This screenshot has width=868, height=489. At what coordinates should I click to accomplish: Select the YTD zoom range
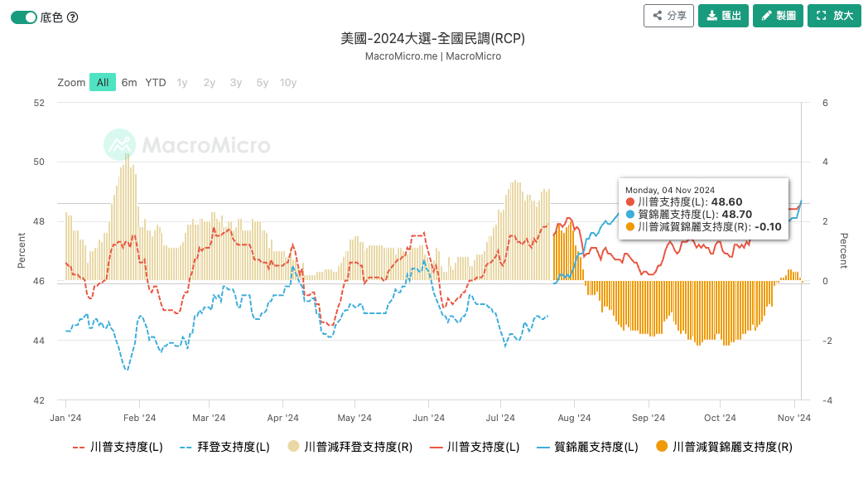click(156, 83)
